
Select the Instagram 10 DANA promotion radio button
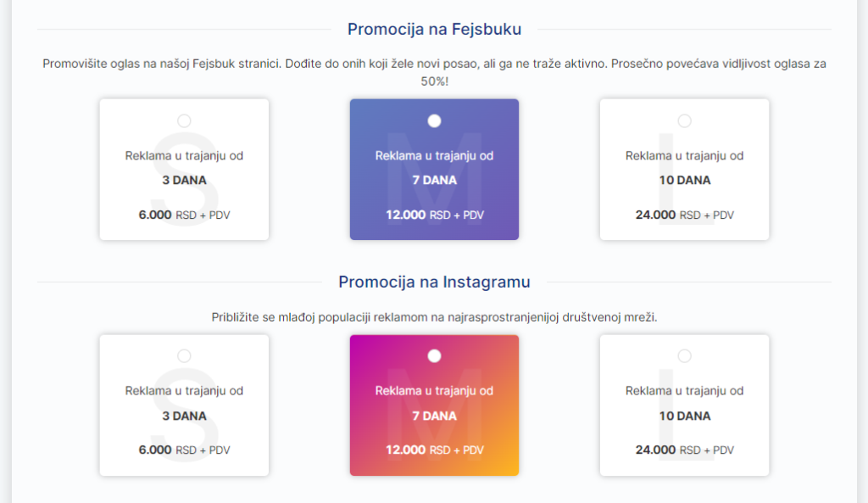click(684, 355)
